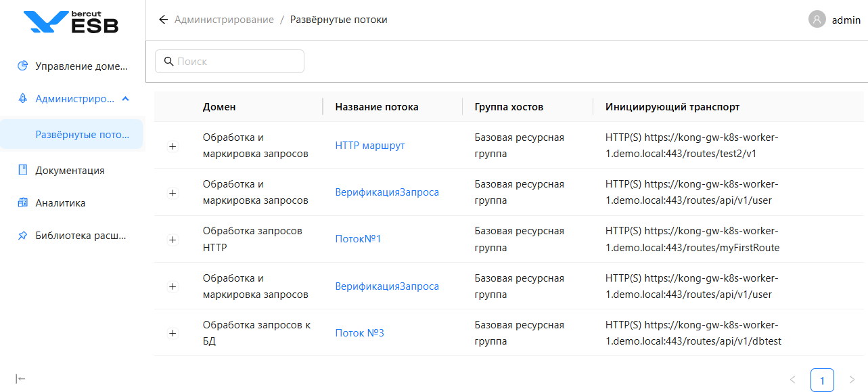The width and height of the screenshot is (868, 392).
Task: Click the pin icon for Библиотека расширений
Action: (22, 236)
